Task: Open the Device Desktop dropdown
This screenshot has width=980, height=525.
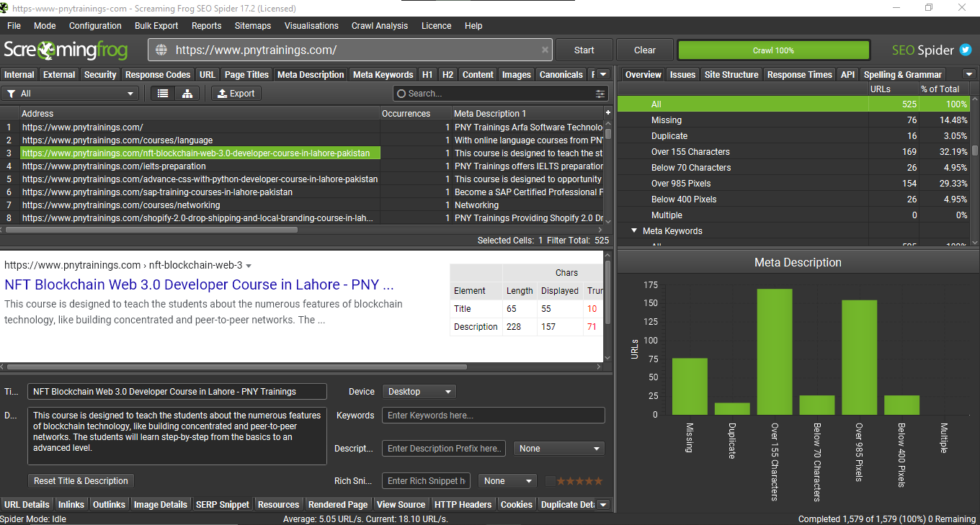Action: 419,392
